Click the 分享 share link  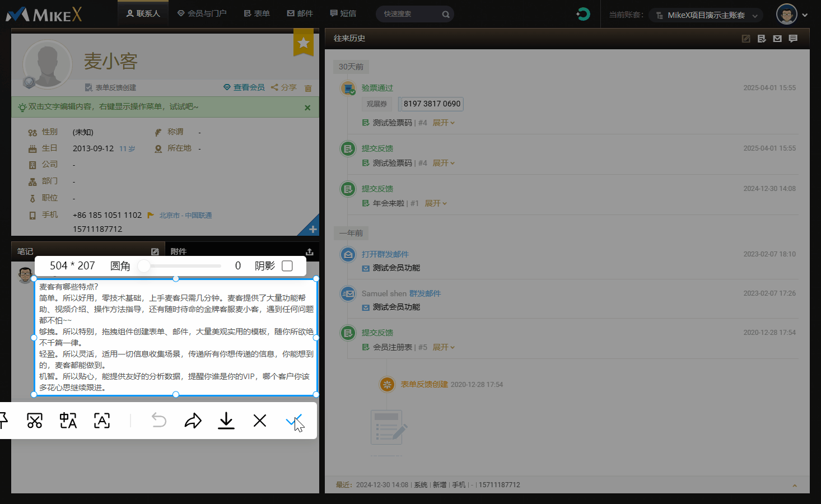click(x=284, y=87)
